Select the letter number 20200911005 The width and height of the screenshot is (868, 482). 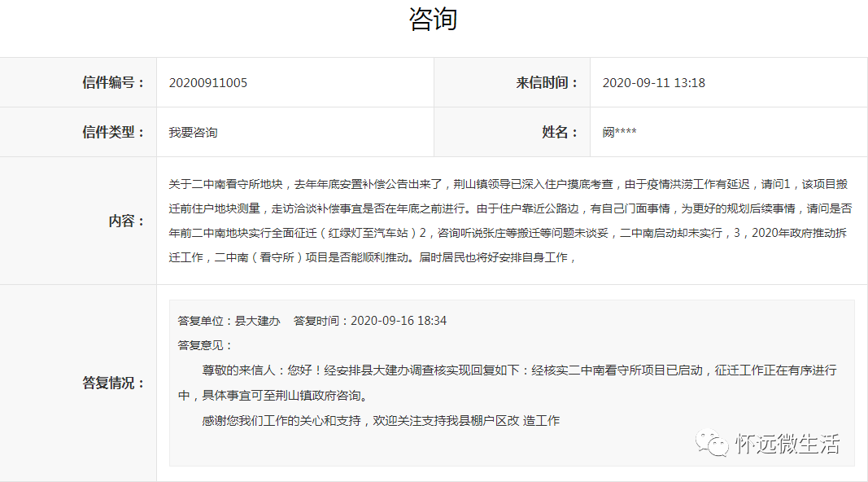click(208, 83)
